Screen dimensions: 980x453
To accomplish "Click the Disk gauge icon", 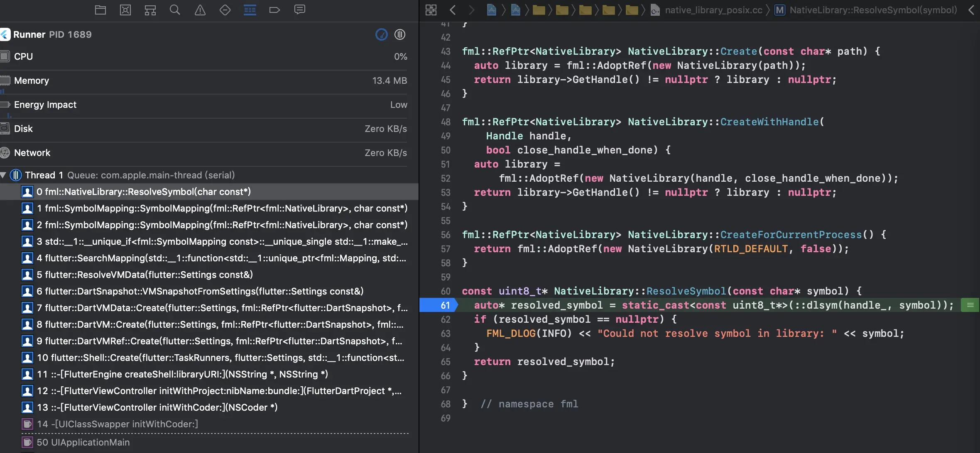I will point(5,129).
